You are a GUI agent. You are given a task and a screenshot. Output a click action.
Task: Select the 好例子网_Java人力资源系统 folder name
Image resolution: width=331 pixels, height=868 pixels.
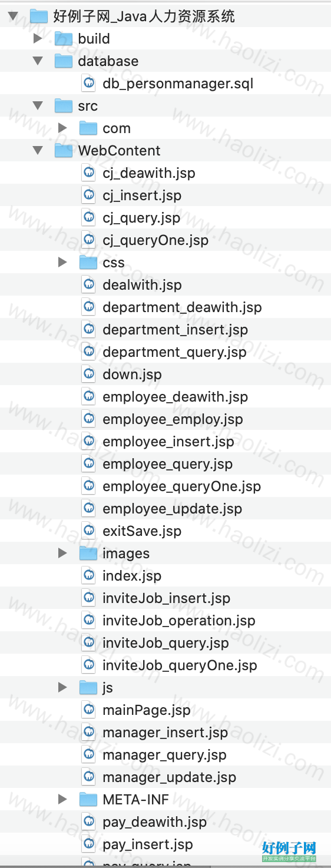[144, 16]
